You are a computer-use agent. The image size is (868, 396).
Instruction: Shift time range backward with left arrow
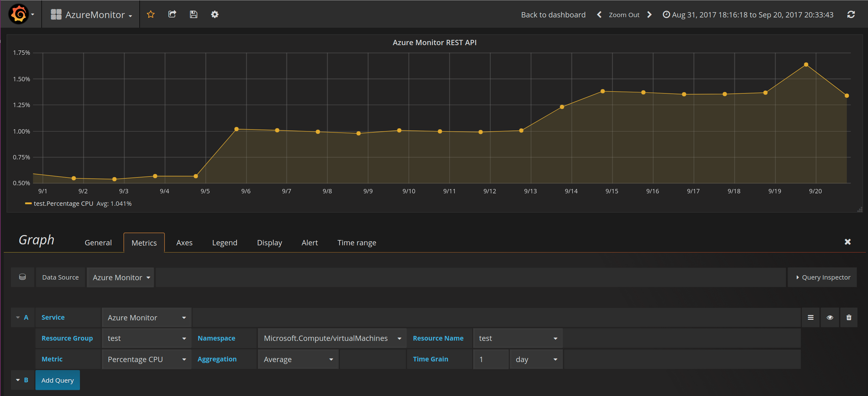tap(599, 15)
